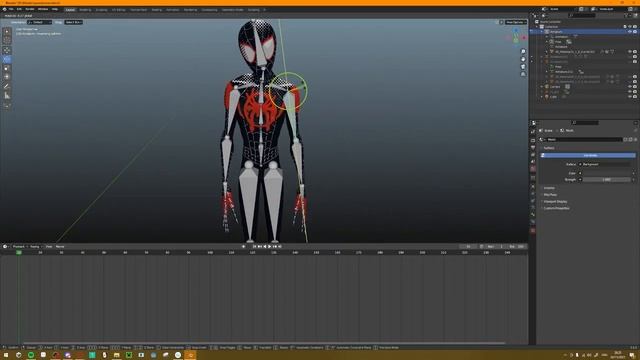Open the Surface Background shader dropdown

pos(606,164)
